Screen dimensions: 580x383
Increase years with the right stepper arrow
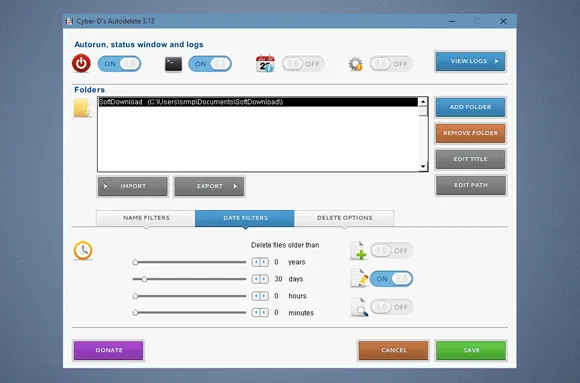[x=264, y=262]
